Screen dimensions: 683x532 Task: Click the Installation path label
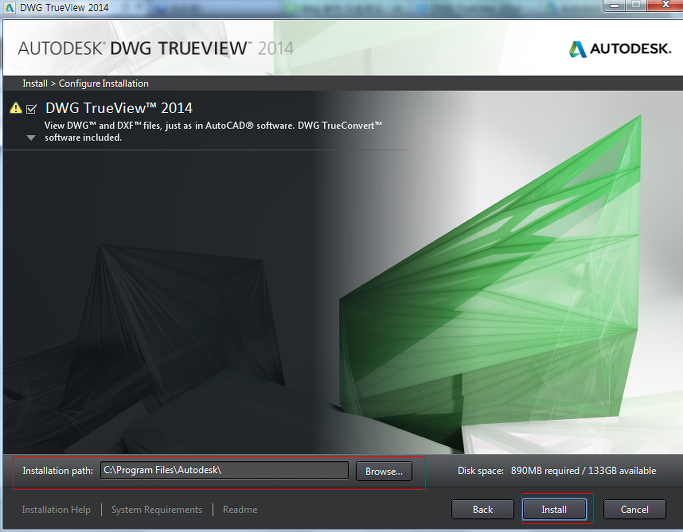point(57,471)
